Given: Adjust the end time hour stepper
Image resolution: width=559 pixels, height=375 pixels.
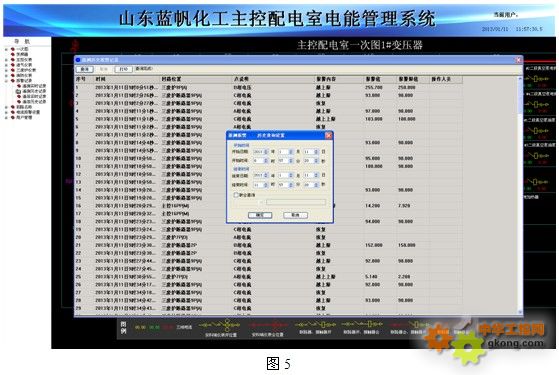Looking at the screenshot, I should [266, 185].
